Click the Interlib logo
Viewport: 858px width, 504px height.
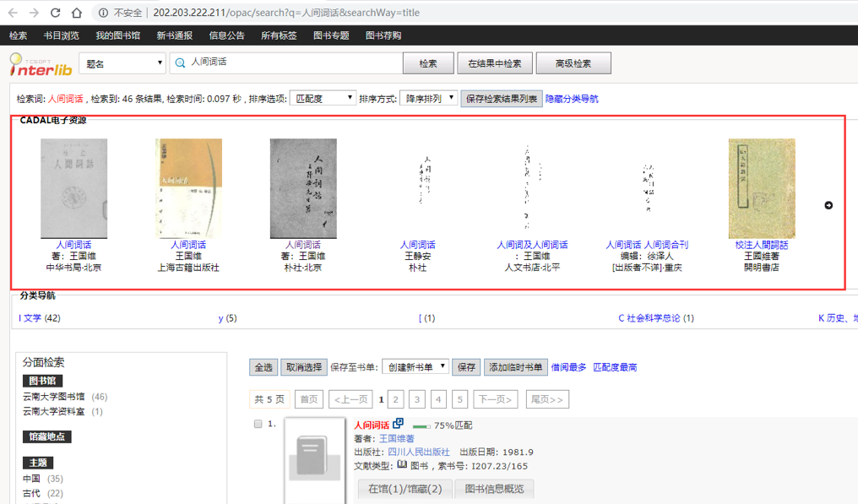click(39, 63)
